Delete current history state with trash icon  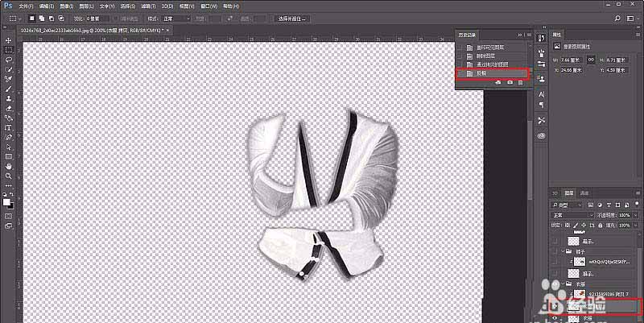(521, 83)
